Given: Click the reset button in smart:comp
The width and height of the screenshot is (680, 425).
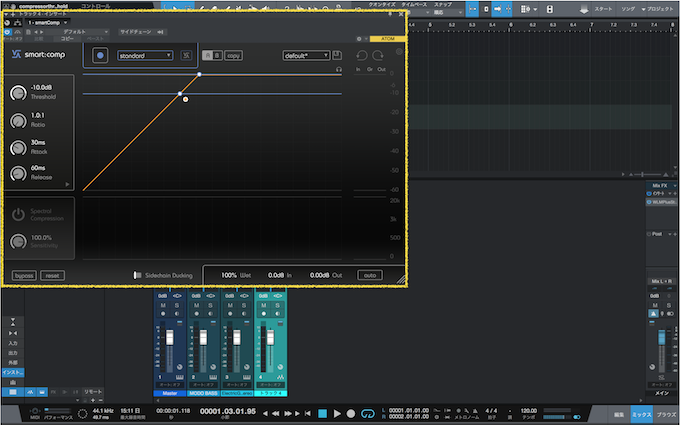Looking at the screenshot, I should pyautogui.click(x=52, y=275).
